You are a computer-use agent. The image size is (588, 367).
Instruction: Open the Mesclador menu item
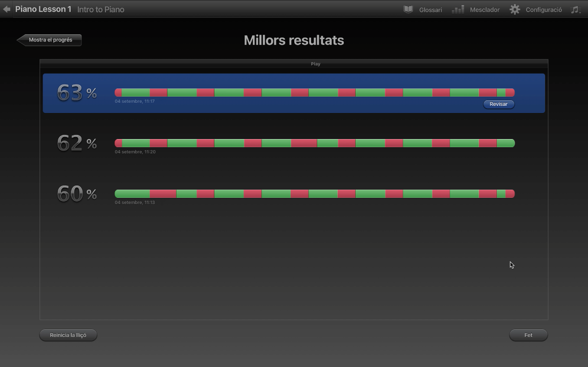(485, 10)
